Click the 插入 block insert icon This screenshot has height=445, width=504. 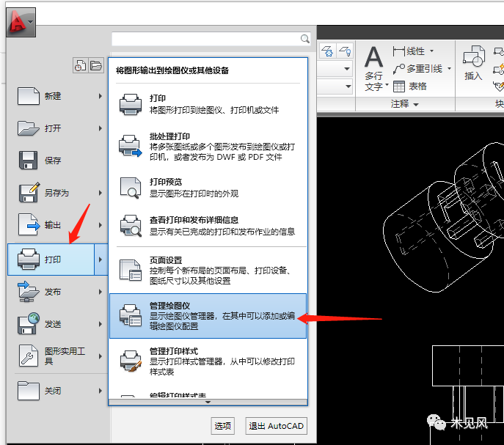click(473, 57)
